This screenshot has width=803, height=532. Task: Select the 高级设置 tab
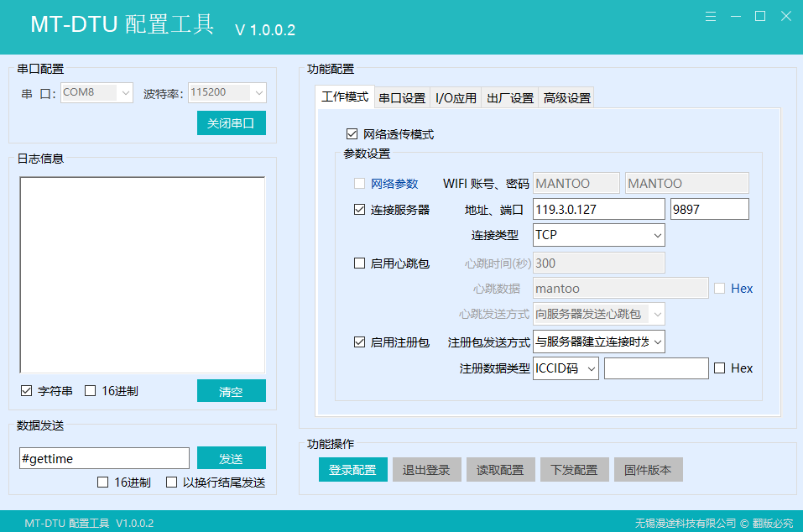[x=567, y=98]
